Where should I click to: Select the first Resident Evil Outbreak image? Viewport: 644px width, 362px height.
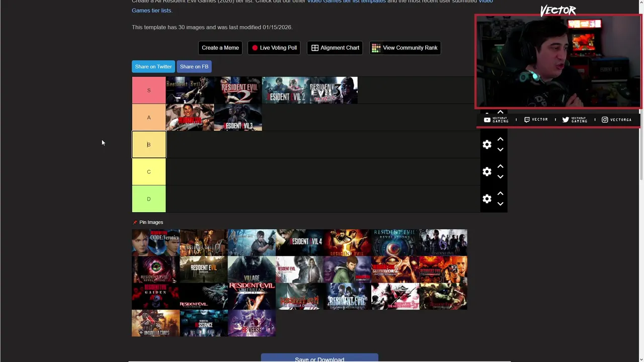click(204, 296)
